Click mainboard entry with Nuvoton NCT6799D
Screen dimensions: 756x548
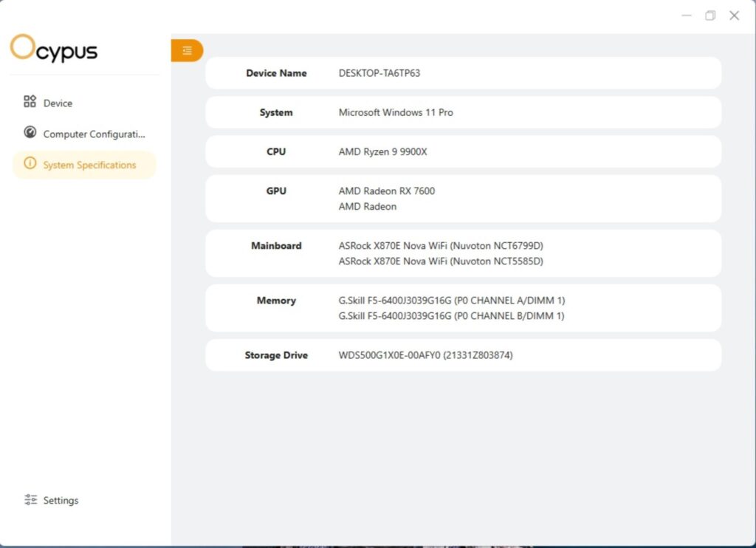click(x=441, y=245)
